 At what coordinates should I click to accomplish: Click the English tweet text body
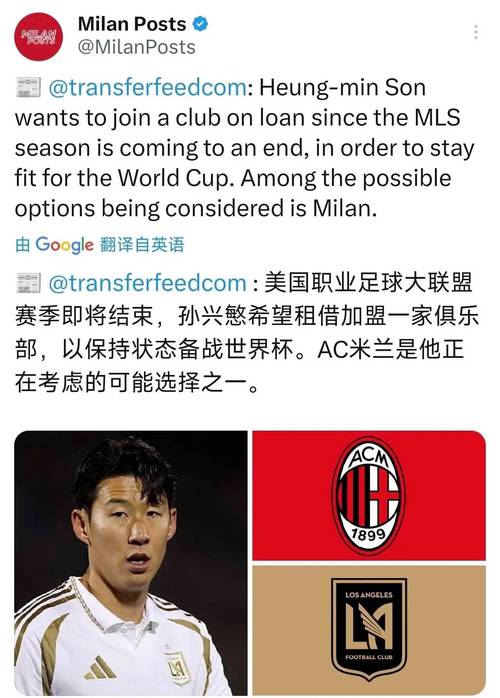244,147
